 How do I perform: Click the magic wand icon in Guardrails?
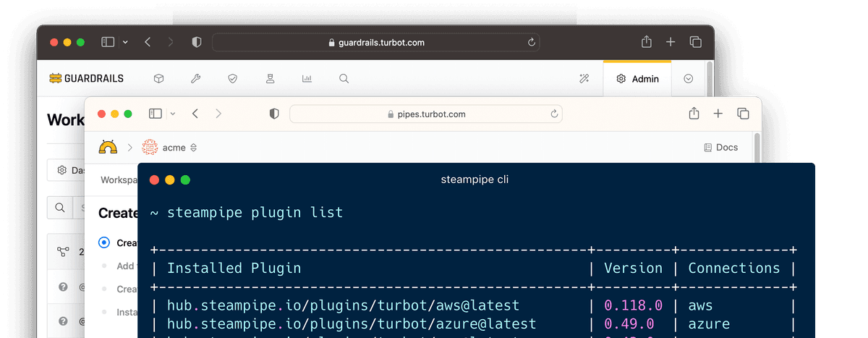point(584,79)
